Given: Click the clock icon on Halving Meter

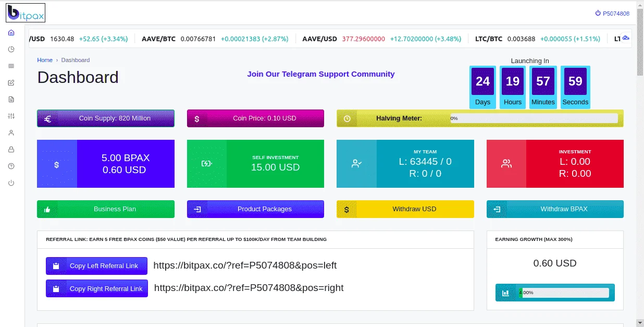Looking at the screenshot, I should coord(347,119).
